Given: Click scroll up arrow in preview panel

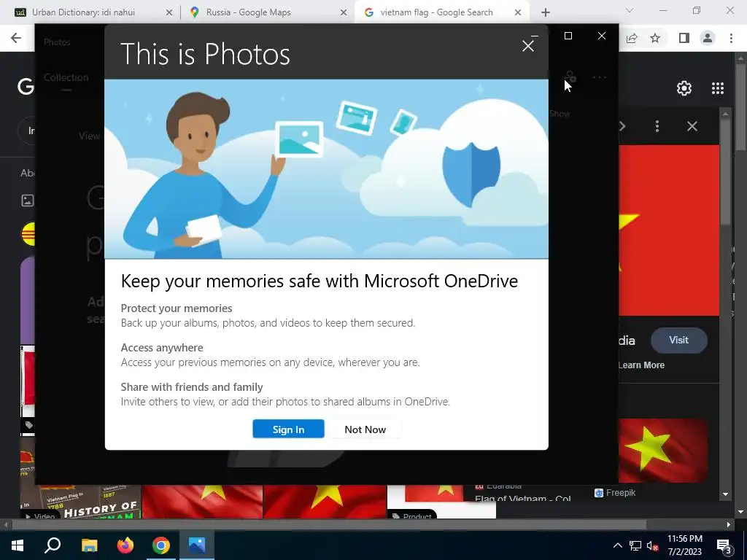Looking at the screenshot, I should (x=725, y=114).
